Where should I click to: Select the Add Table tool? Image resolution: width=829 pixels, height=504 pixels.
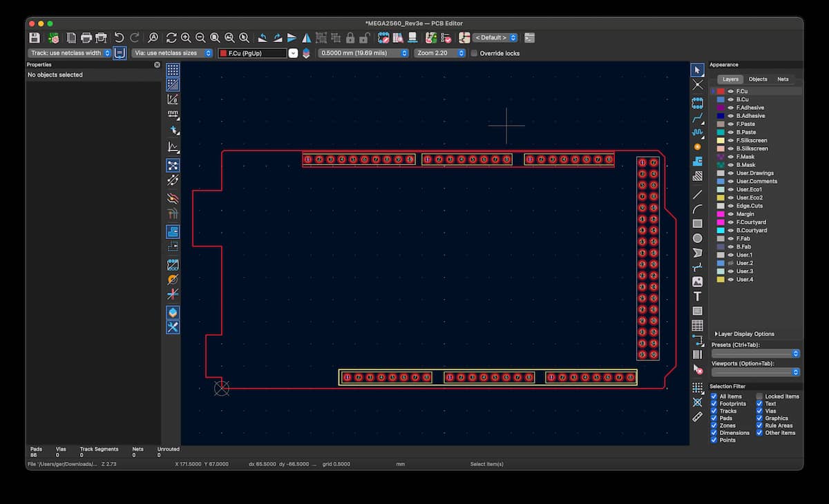tap(698, 326)
